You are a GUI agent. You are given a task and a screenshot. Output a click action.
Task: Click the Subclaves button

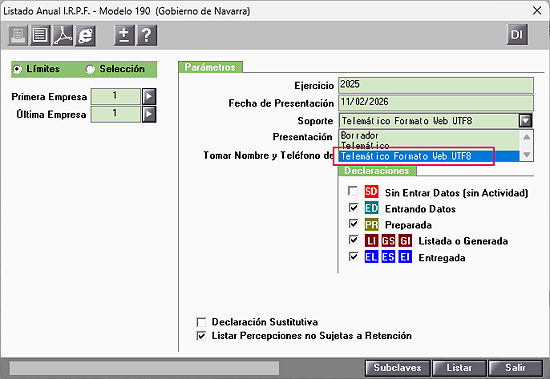coord(397,368)
